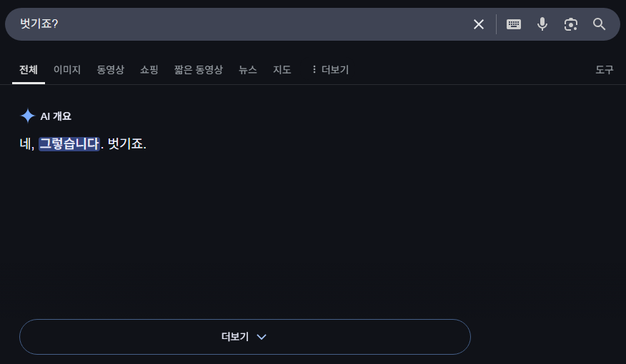Open the 지도 tab
Screen dimensions: 626x364
pos(282,69)
